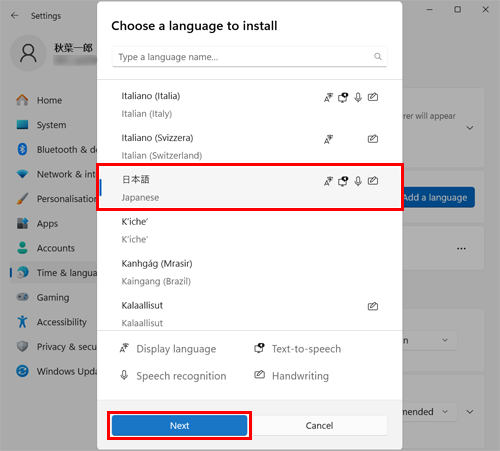This screenshot has height=451, width=500.
Task: Expand the bottom-right chevron beside recommended dropdown
Action: coord(470,412)
